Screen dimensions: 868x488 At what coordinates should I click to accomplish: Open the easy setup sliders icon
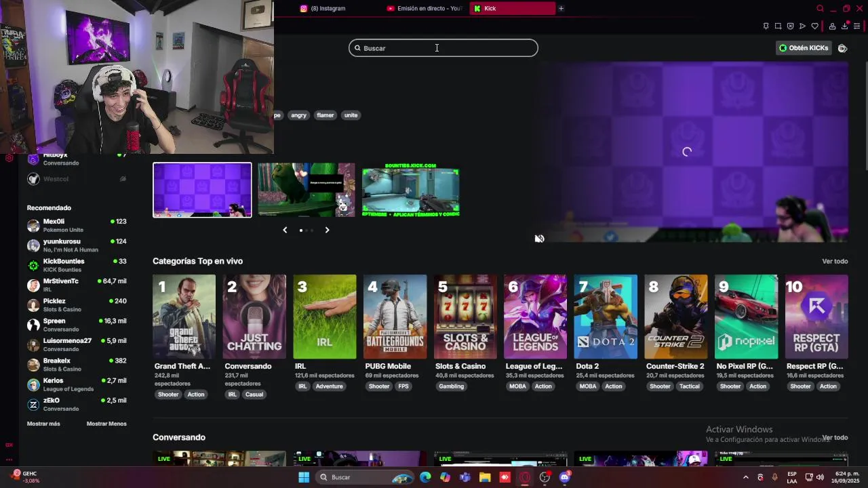pos(856,26)
